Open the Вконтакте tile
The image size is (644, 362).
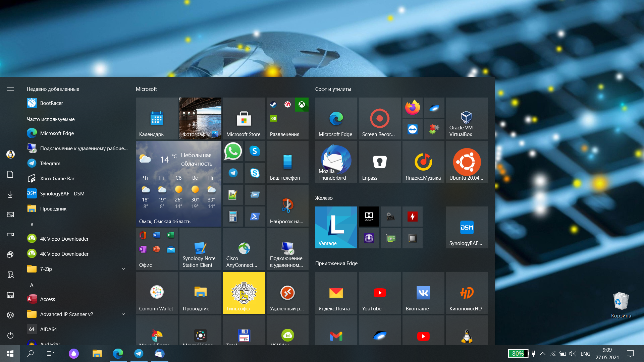pos(423,293)
